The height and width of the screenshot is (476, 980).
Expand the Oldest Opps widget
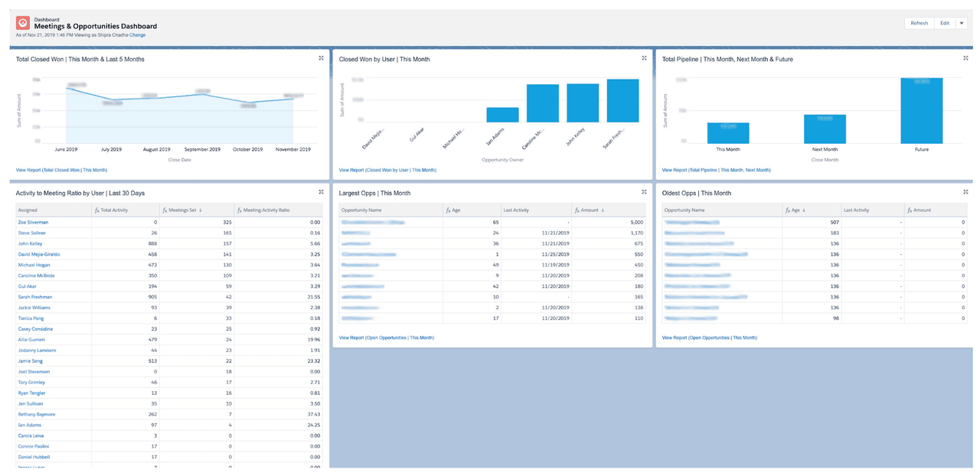click(x=966, y=192)
